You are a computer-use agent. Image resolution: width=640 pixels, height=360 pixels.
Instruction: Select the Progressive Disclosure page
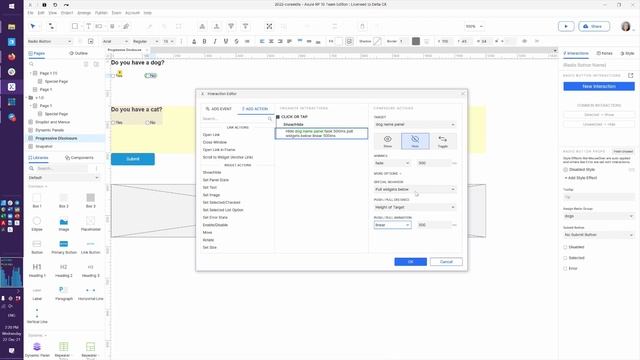click(56, 138)
